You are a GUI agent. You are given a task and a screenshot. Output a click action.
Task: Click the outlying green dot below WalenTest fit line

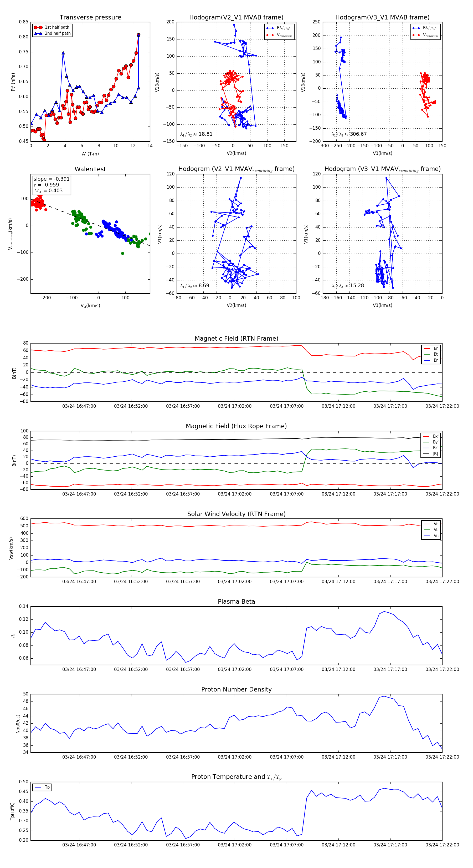[x=122, y=253]
